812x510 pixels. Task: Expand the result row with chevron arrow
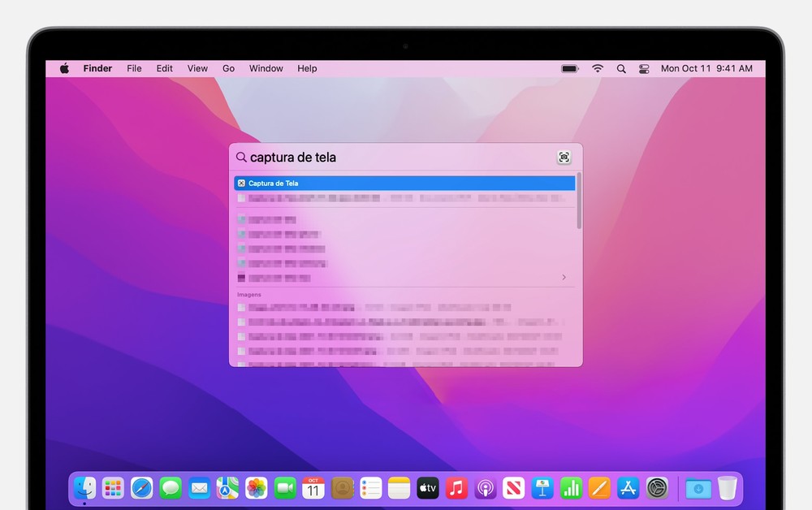click(564, 278)
